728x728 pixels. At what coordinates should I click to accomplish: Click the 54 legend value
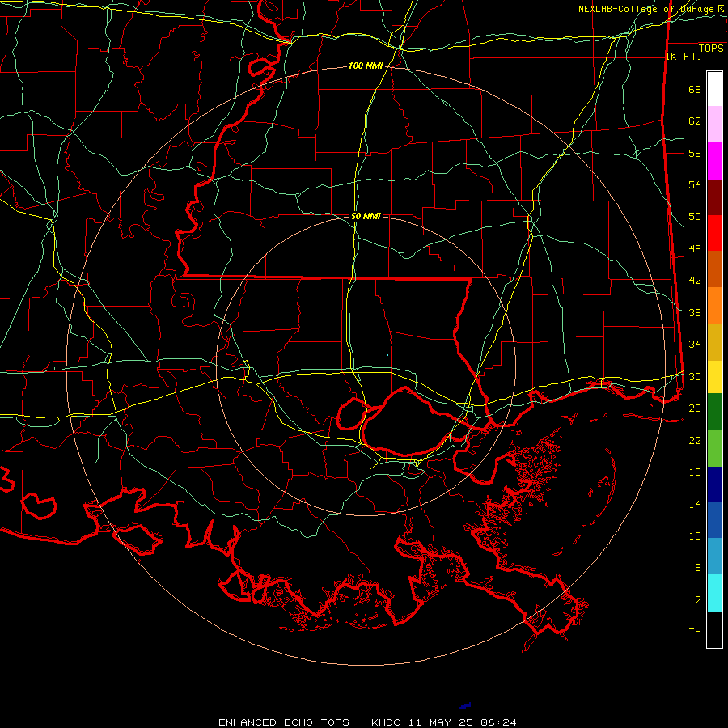[x=695, y=184]
